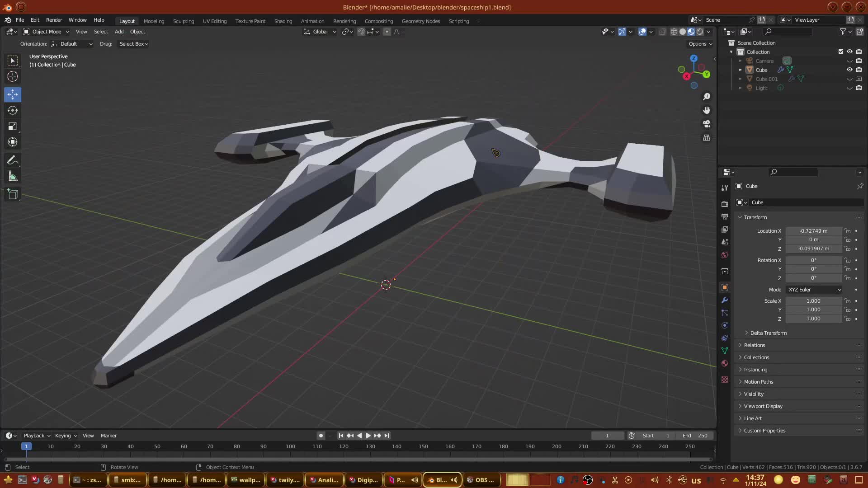This screenshot has width=868, height=488.
Task: Open the XYZ Euler rotation mode dropdown
Action: pyautogui.click(x=814, y=290)
